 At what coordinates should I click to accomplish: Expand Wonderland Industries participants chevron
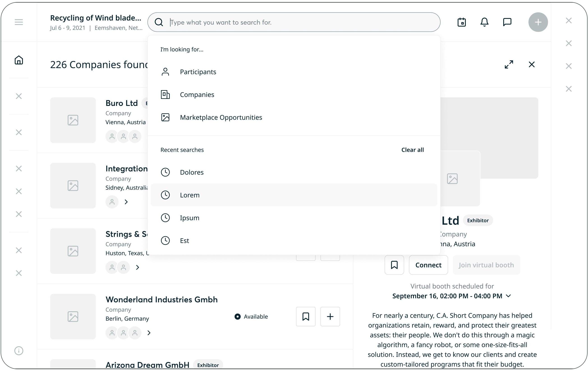[149, 333]
